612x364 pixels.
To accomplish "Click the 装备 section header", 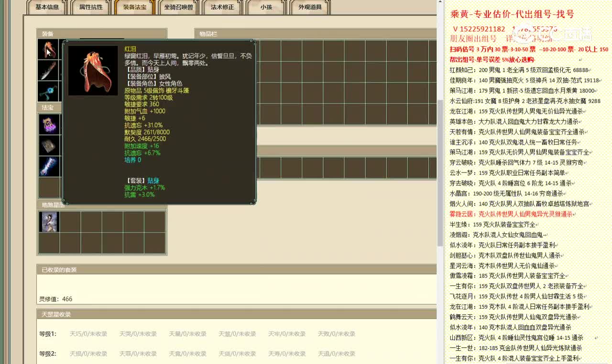I will pos(102,33).
